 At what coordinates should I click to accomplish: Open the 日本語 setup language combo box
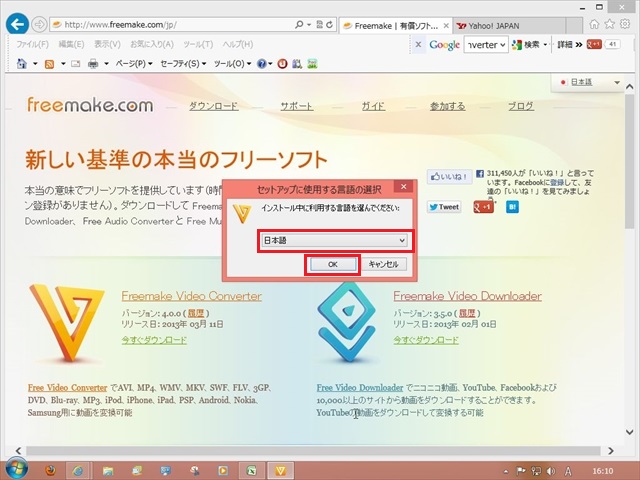[333, 240]
